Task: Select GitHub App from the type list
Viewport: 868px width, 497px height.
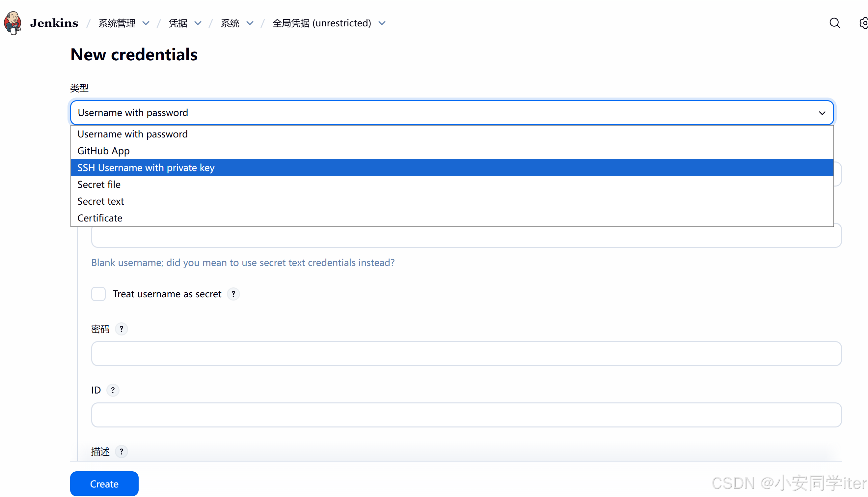Action: coord(103,151)
